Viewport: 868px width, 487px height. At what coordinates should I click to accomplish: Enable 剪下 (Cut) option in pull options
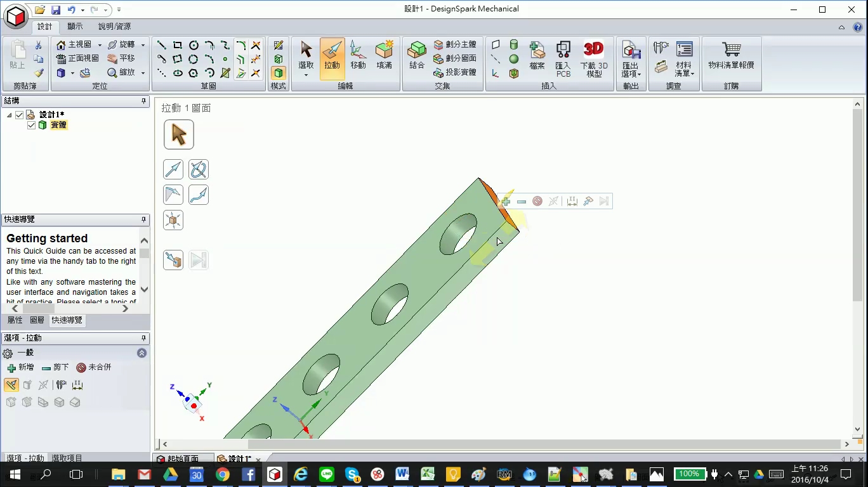point(55,367)
